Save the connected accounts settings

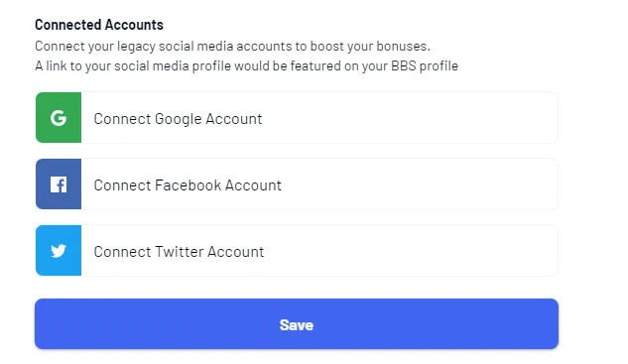click(297, 323)
